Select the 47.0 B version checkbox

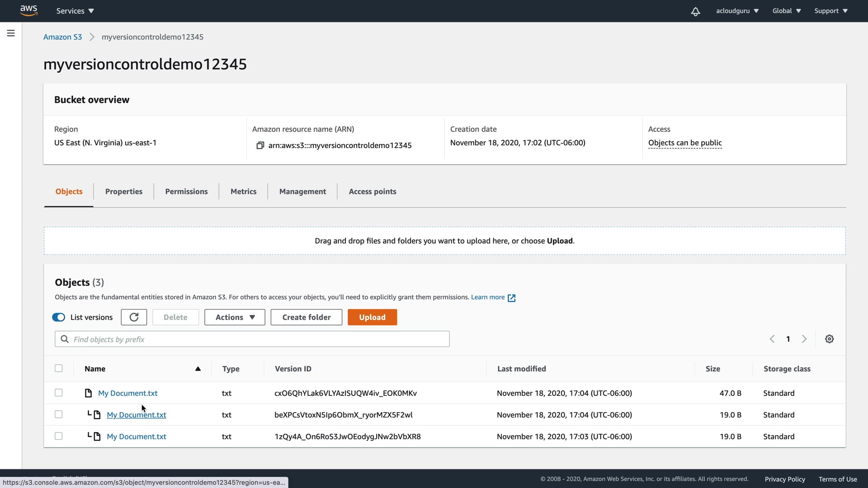(59, 393)
